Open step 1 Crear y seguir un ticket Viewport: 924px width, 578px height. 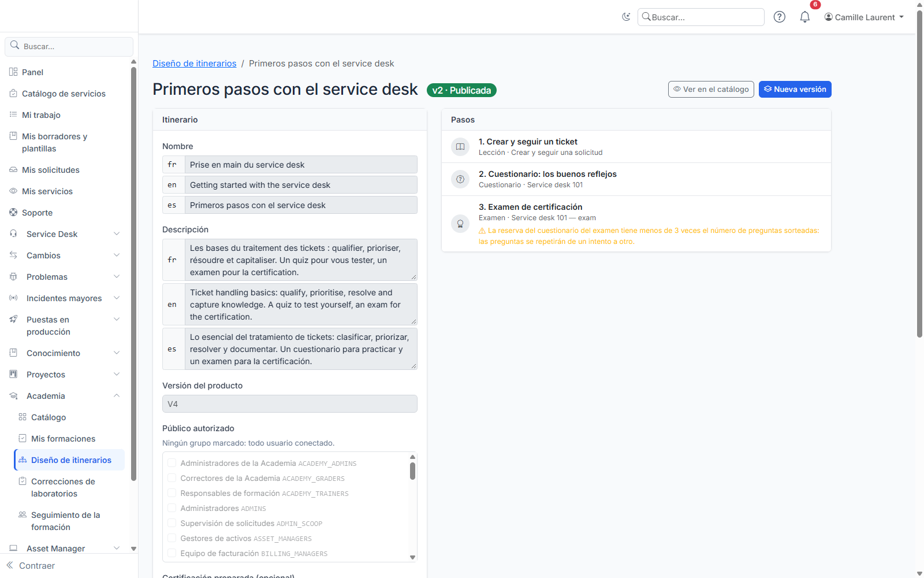[x=636, y=147]
